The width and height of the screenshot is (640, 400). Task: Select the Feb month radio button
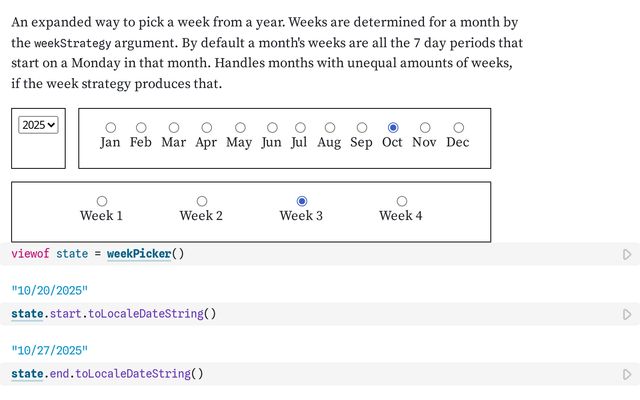[141, 128]
